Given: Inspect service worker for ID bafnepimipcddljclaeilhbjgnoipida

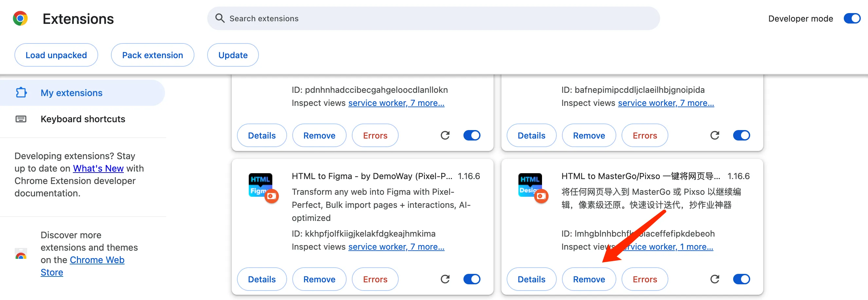Looking at the screenshot, I should [x=666, y=103].
